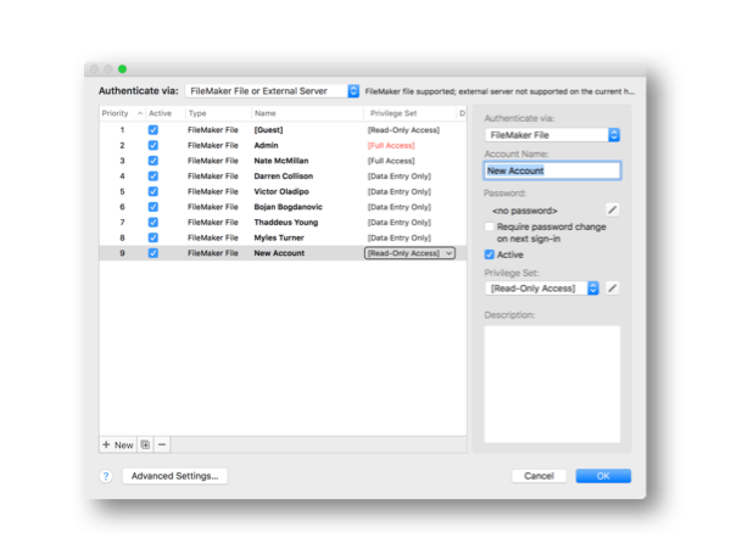This screenshot has width=731, height=560.
Task: Toggle the Active checkbox in details panel
Action: [x=489, y=255]
